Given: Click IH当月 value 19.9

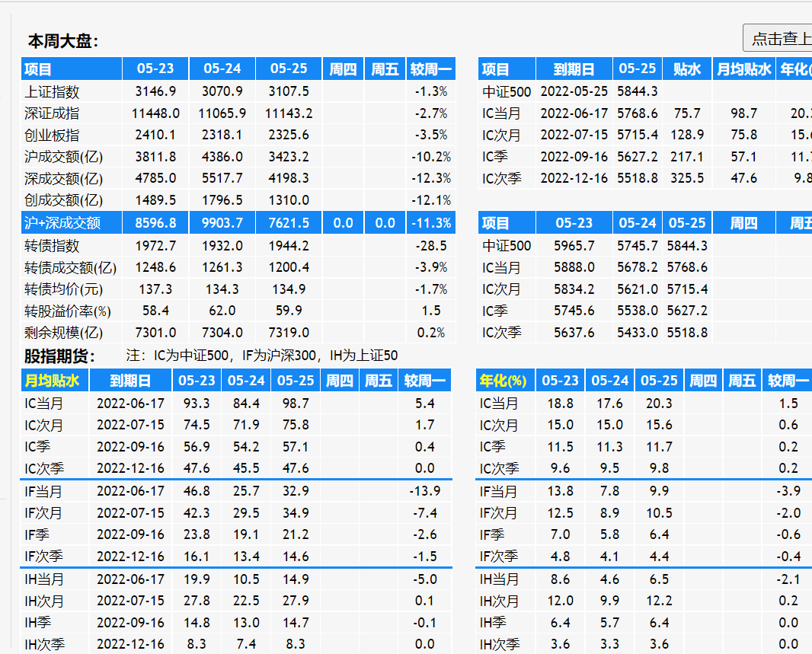Looking at the screenshot, I should (197, 579).
